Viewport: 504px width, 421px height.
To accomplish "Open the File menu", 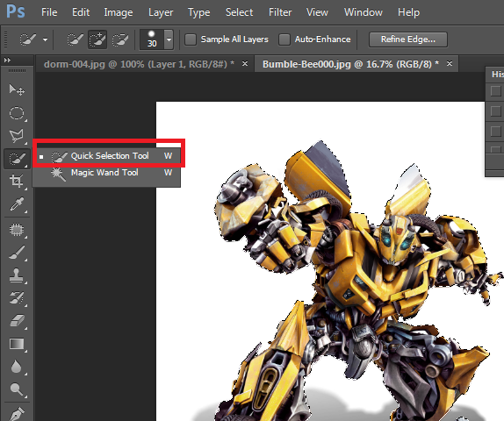I will click(x=49, y=12).
